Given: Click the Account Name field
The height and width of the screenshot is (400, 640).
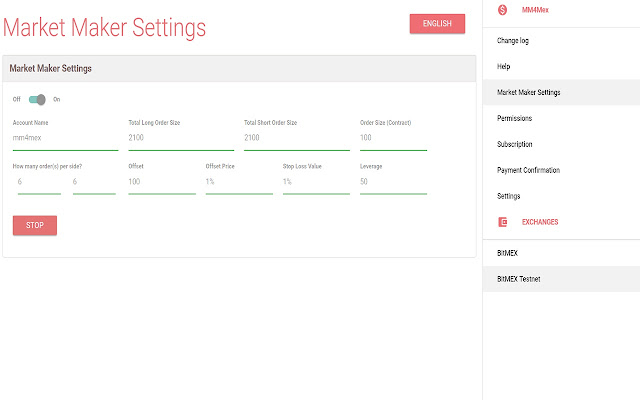Looking at the screenshot, I should [65, 138].
